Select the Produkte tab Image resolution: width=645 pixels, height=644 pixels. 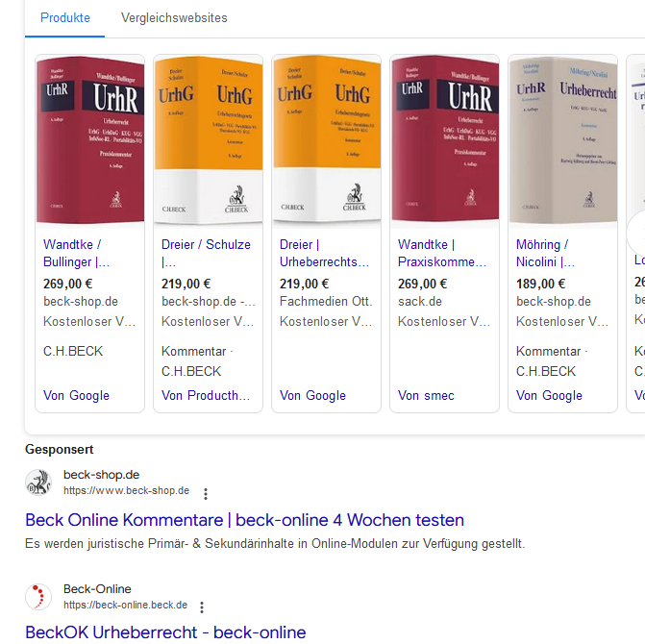click(65, 17)
